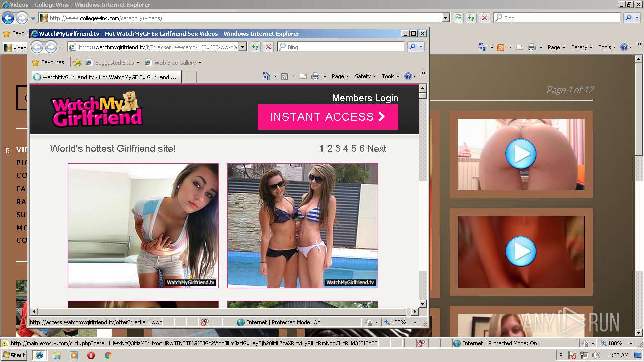Expand command bar overflow chevron in popup
The width and height of the screenshot is (644, 362).
(x=423, y=74)
